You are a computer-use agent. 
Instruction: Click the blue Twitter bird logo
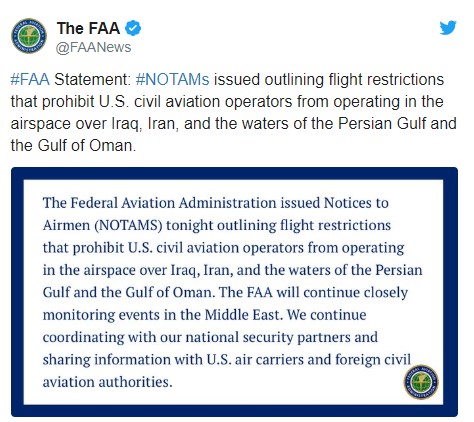pos(447,28)
